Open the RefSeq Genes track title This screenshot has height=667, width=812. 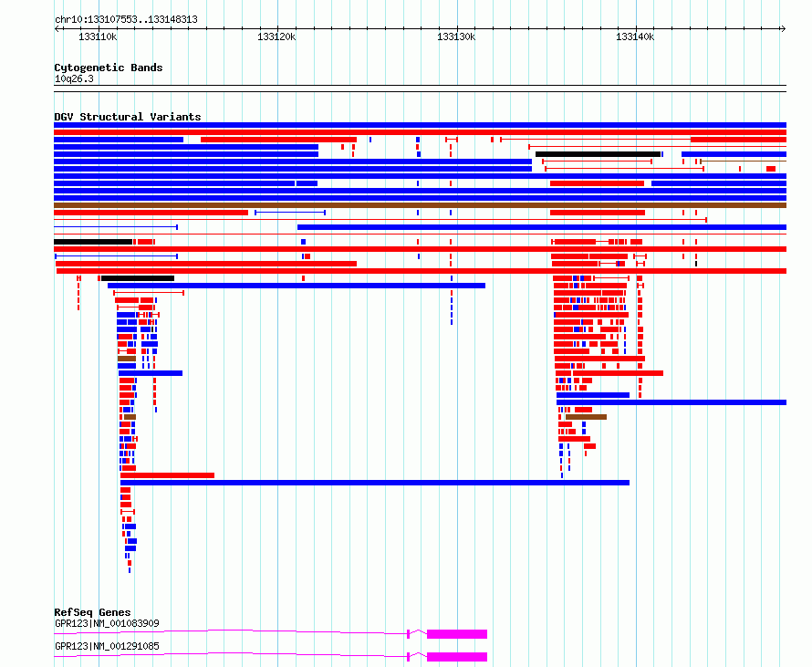92,612
